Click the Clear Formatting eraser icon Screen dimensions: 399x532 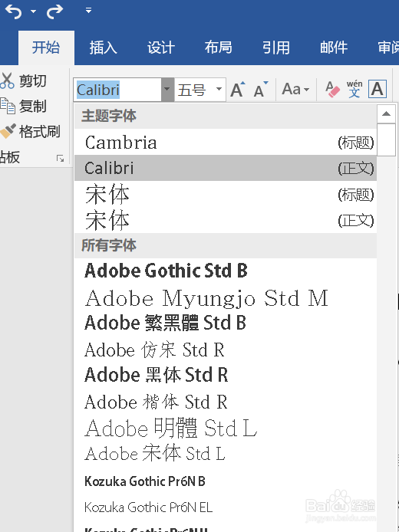pos(332,90)
